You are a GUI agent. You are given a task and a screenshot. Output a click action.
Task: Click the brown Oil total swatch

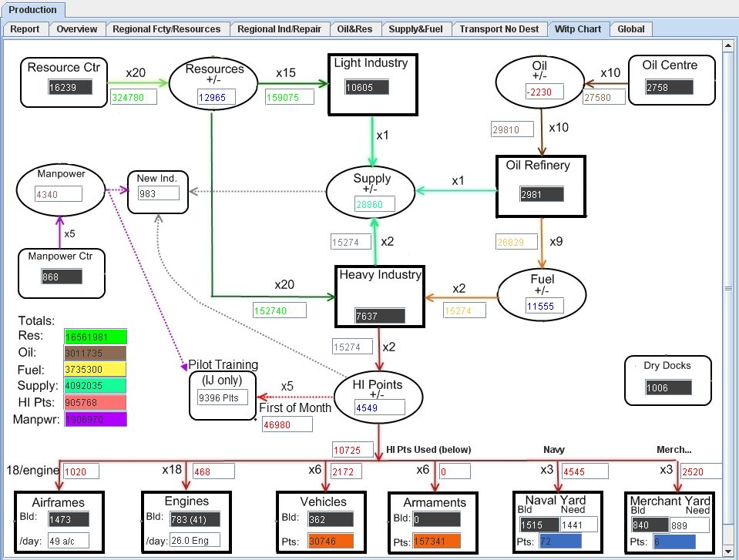(x=96, y=354)
